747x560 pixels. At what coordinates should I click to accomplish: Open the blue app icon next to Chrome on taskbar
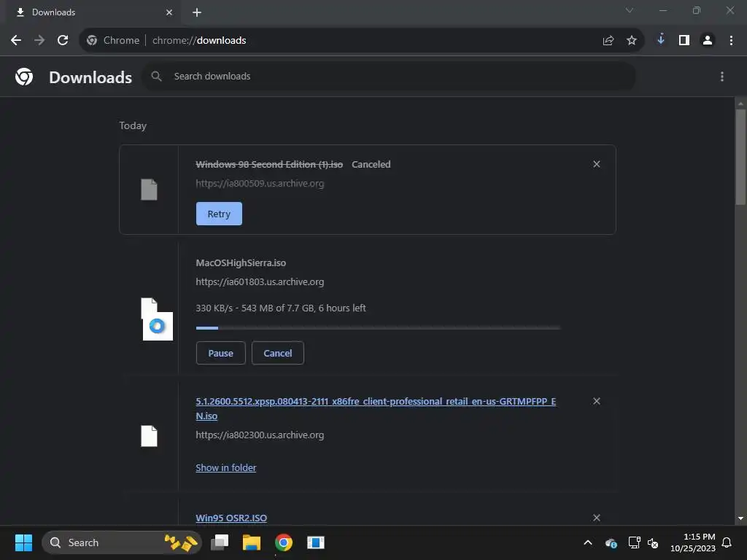click(x=315, y=542)
